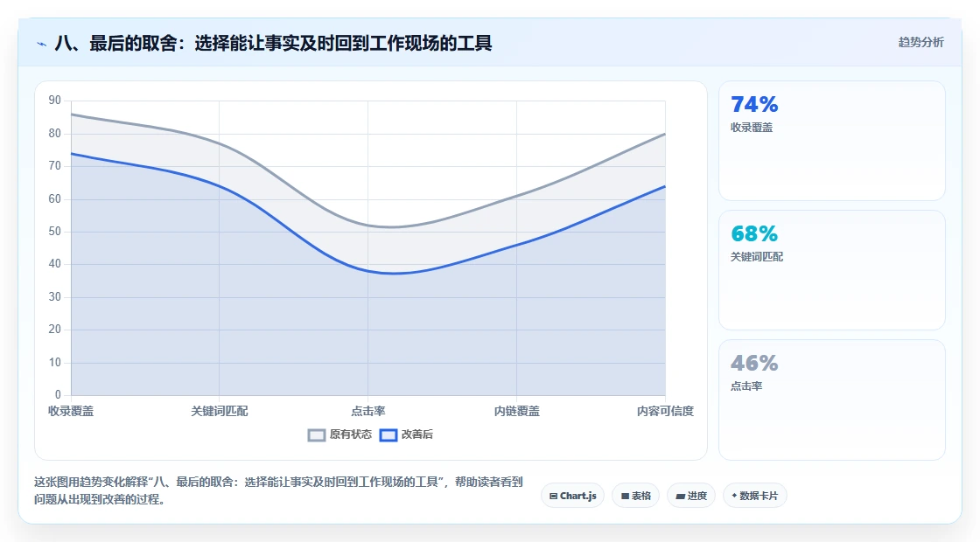Click the 68% 关键词匹配 stat card
Image resolution: width=980 pixels, height=542 pixels.
point(832,270)
